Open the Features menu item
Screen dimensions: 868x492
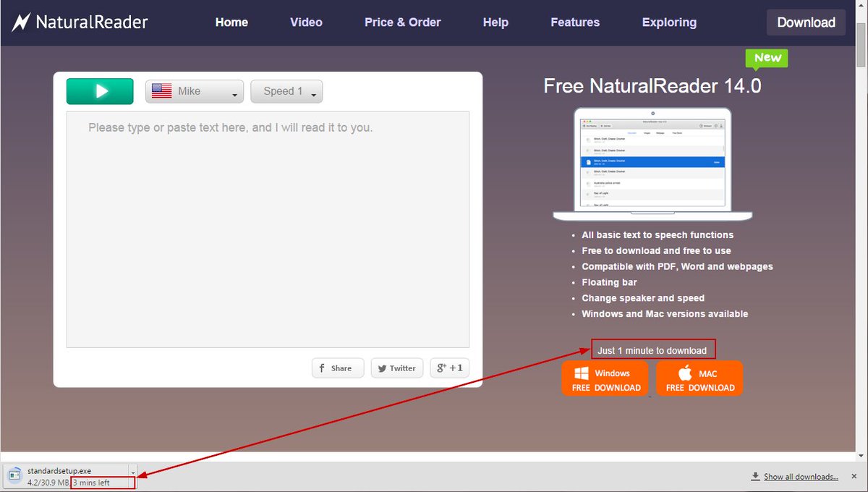point(575,22)
